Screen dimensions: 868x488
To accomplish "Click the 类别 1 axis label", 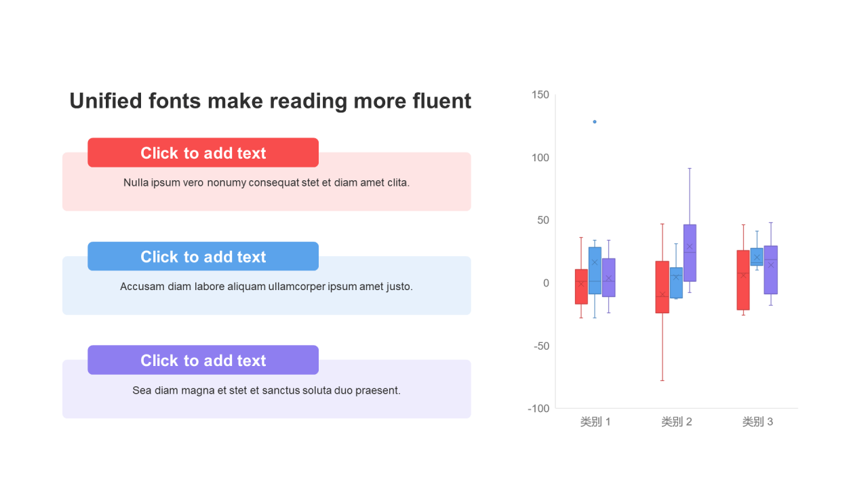I will 595,422.
